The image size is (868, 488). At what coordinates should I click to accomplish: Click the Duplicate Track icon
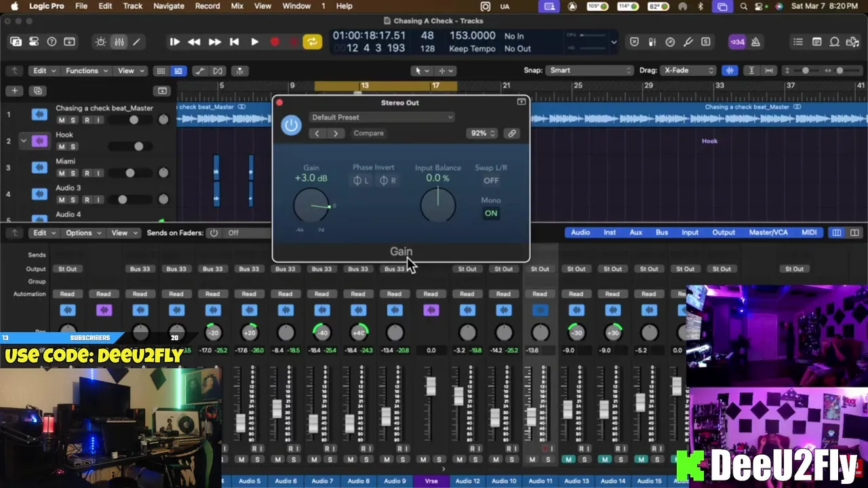(37, 90)
